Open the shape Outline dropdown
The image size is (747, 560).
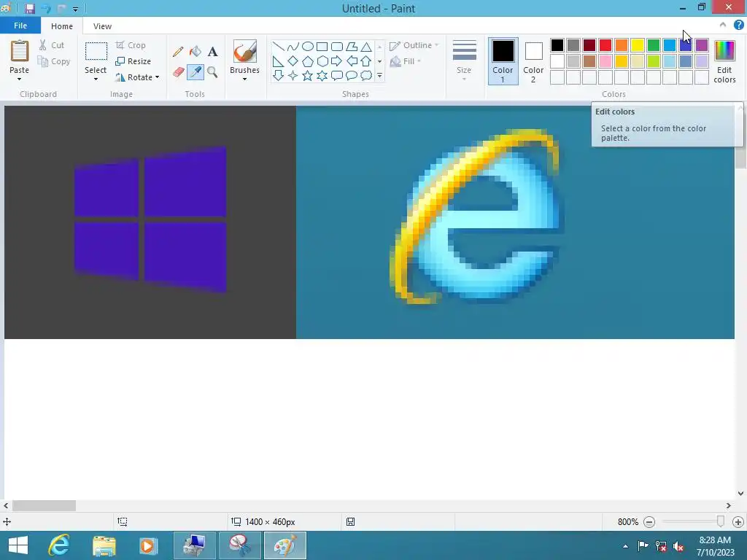click(x=414, y=45)
